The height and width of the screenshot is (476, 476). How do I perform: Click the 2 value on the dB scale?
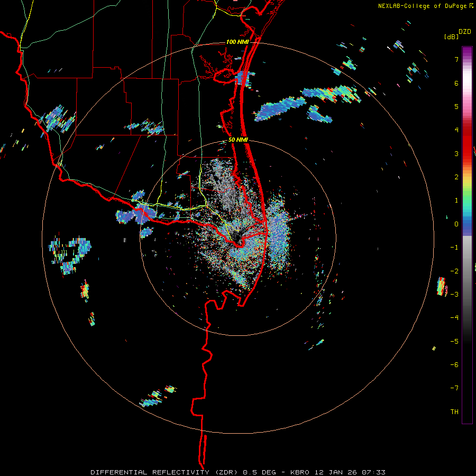[x=456, y=177]
